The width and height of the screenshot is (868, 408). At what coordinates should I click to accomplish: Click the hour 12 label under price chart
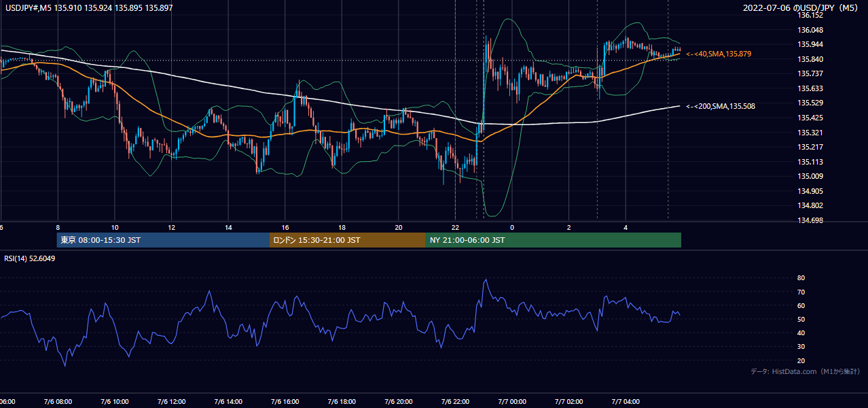click(x=171, y=227)
